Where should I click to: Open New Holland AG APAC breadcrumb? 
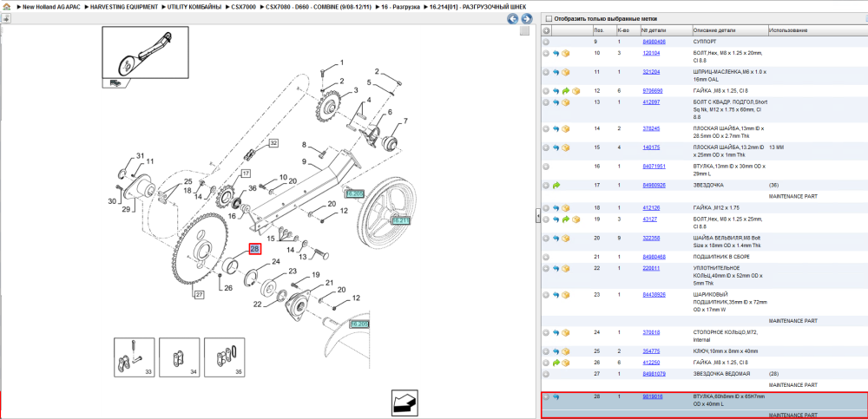point(51,7)
